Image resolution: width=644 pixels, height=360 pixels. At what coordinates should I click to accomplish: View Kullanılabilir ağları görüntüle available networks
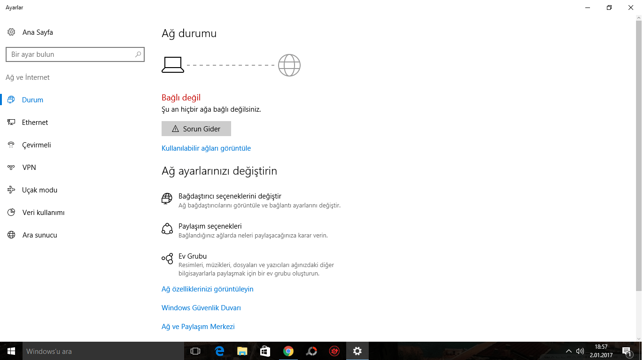click(x=206, y=148)
